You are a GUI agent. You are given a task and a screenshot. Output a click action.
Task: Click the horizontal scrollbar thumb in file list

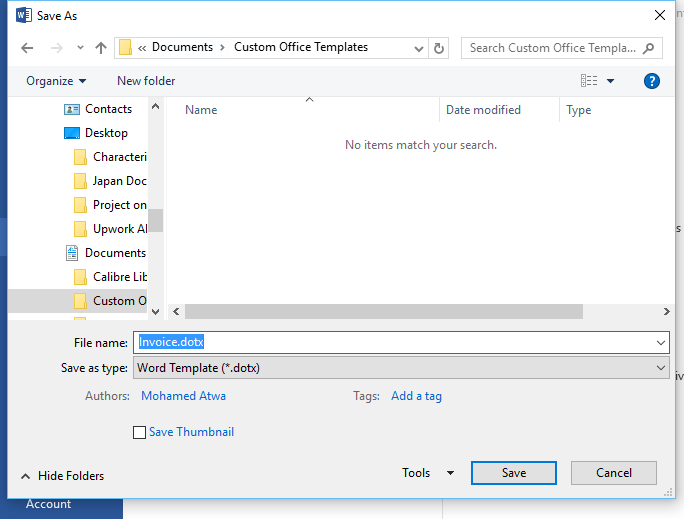pos(384,311)
